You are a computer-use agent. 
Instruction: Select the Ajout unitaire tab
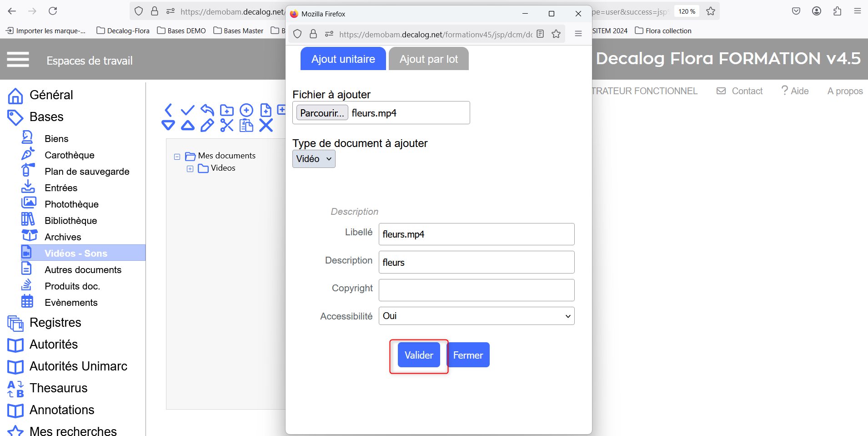[343, 59]
